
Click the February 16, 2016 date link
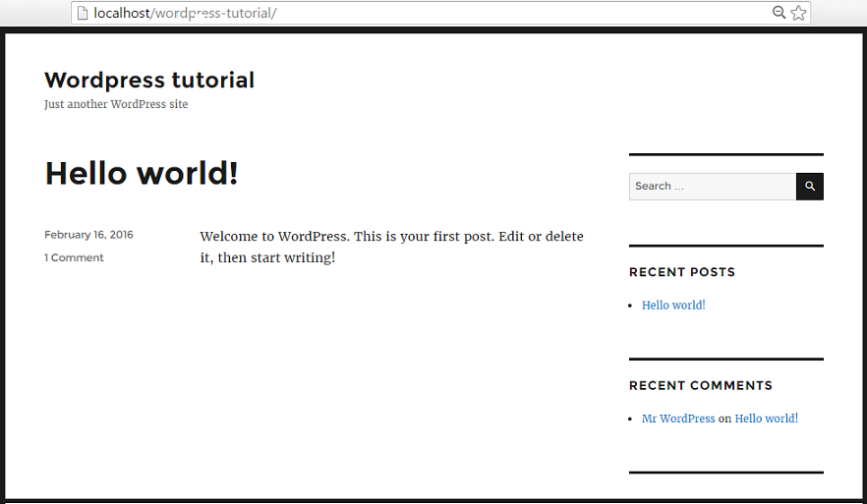tap(88, 234)
